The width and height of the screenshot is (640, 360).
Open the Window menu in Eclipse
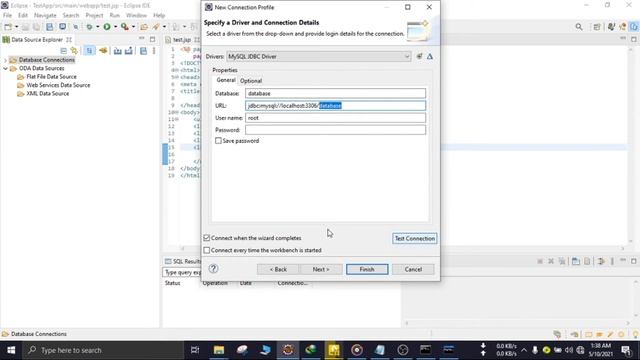tap(136, 15)
